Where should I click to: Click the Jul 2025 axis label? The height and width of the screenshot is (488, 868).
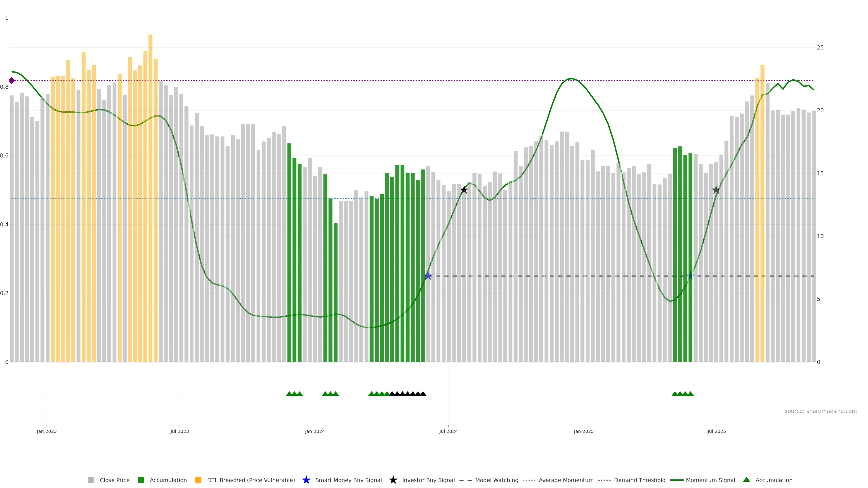(x=716, y=432)
